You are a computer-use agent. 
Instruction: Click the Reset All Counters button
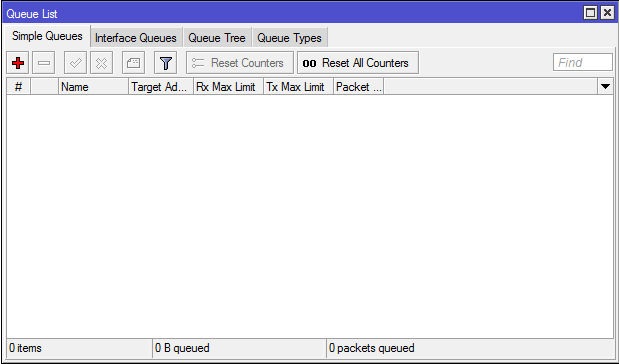(x=358, y=63)
